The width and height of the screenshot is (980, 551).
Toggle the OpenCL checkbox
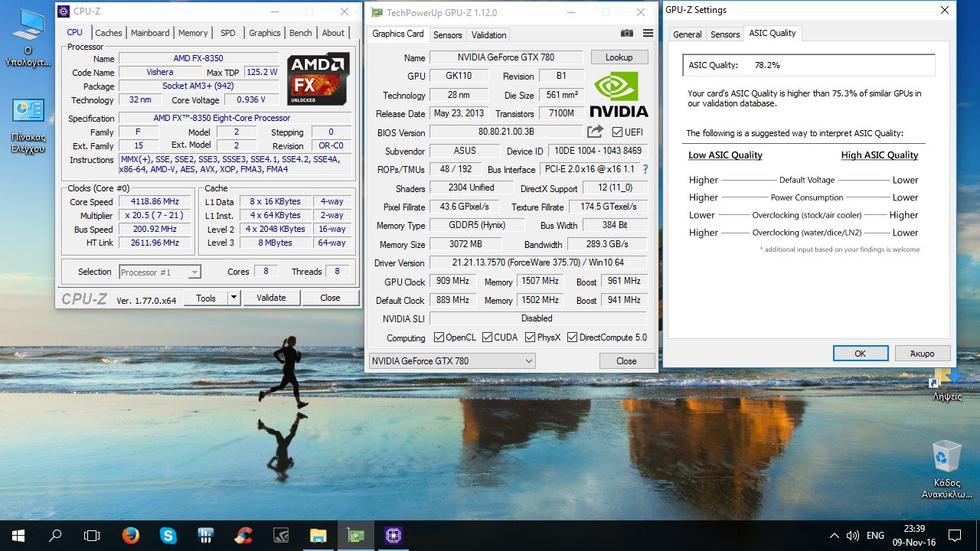(439, 337)
